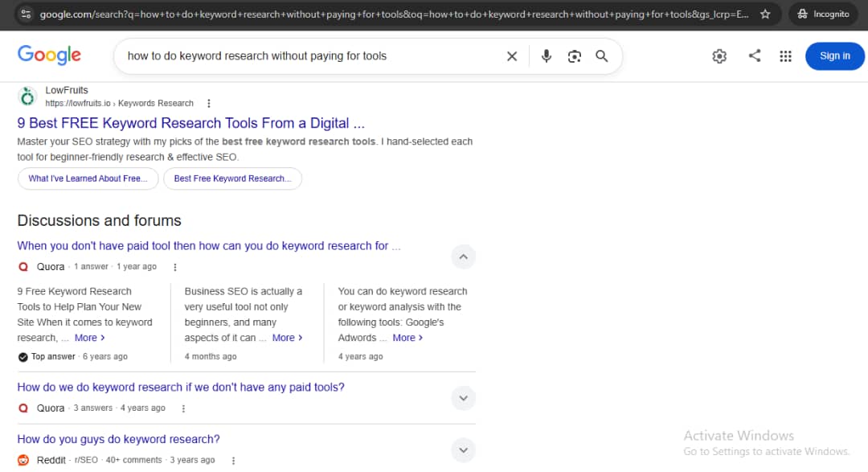Open quick settings gear icon

tap(719, 56)
